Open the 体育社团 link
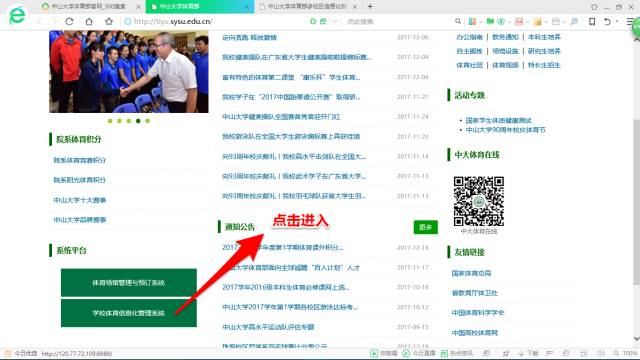Viewport: 640px width, 360px height. [469, 65]
